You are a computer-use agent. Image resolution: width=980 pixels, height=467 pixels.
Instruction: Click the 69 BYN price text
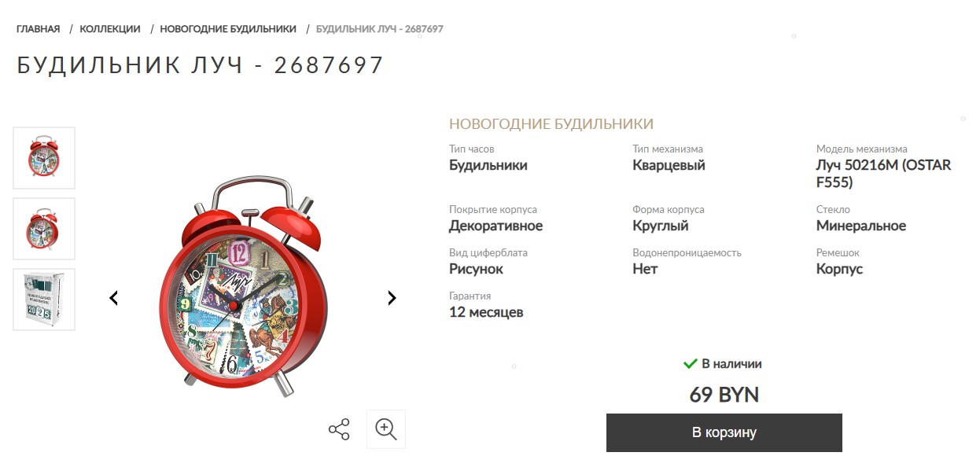pos(724,395)
